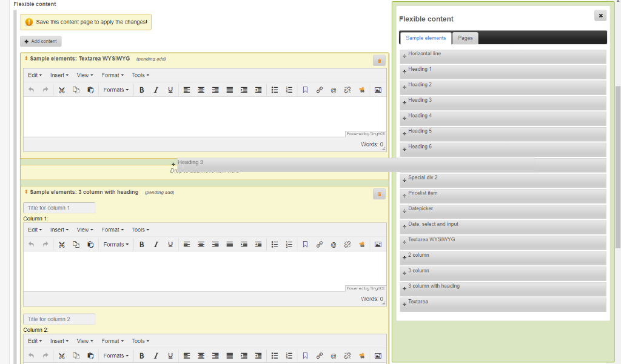Switch to the Pages tab
Screen dimensions: 621x364
pos(465,38)
